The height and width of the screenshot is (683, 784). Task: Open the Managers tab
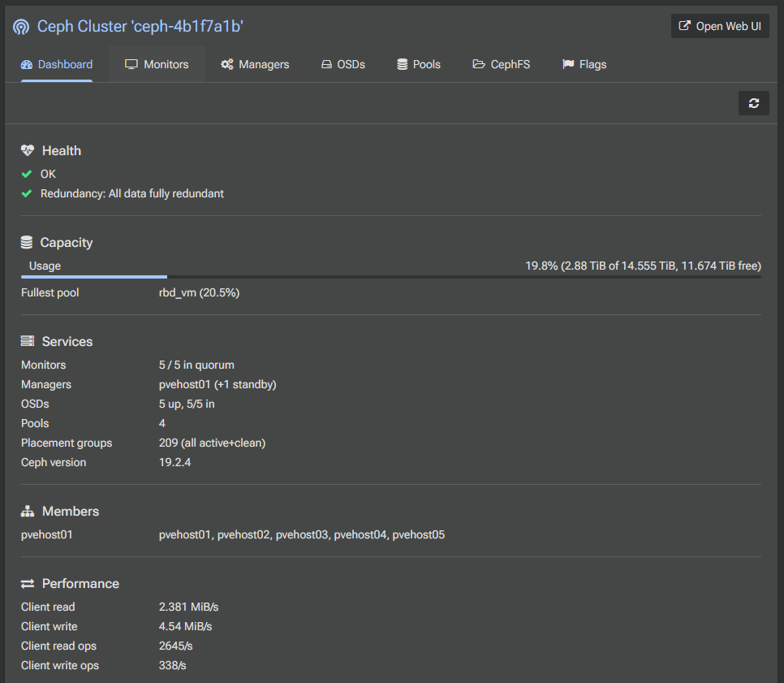255,64
